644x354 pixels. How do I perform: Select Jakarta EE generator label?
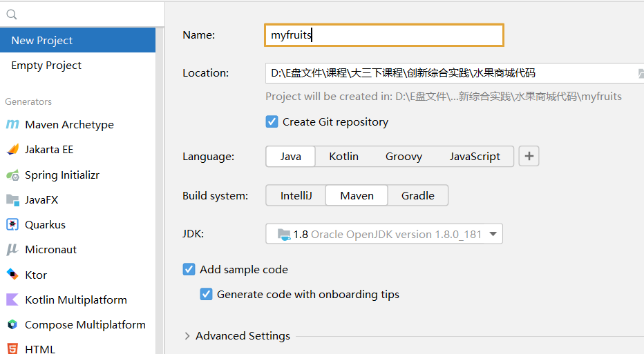coord(49,149)
